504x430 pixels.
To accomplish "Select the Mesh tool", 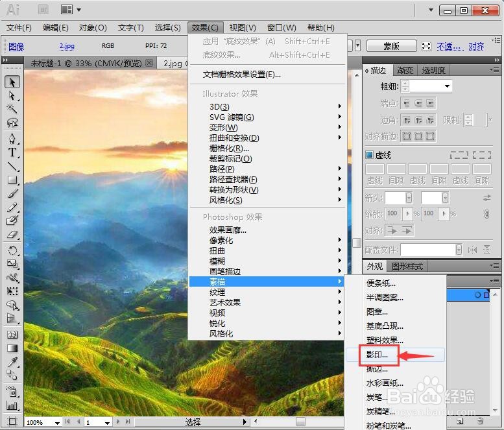I will click(x=12, y=335).
